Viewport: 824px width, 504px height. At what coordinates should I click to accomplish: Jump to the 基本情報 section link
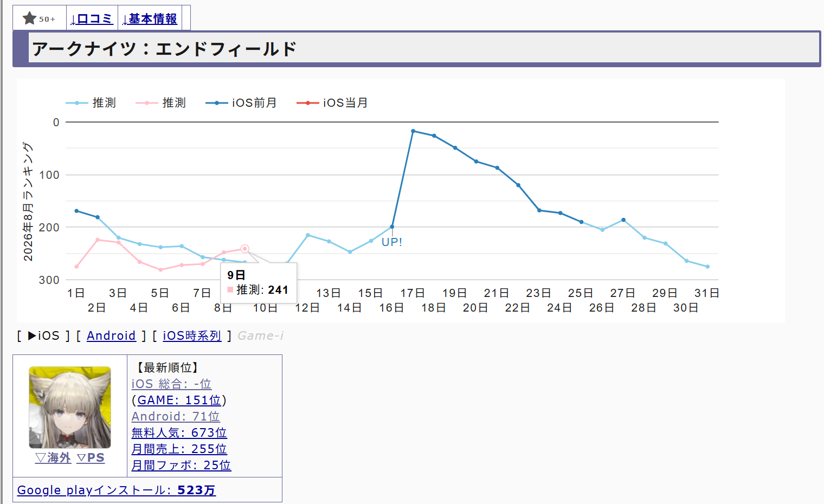(x=150, y=19)
